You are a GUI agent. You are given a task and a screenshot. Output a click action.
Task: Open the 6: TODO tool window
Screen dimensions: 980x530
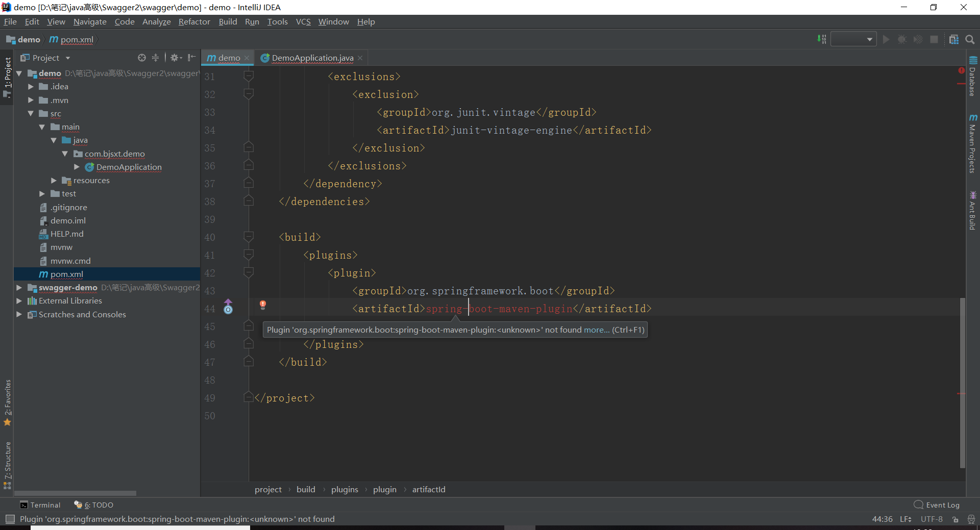click(x=94, y=505)
